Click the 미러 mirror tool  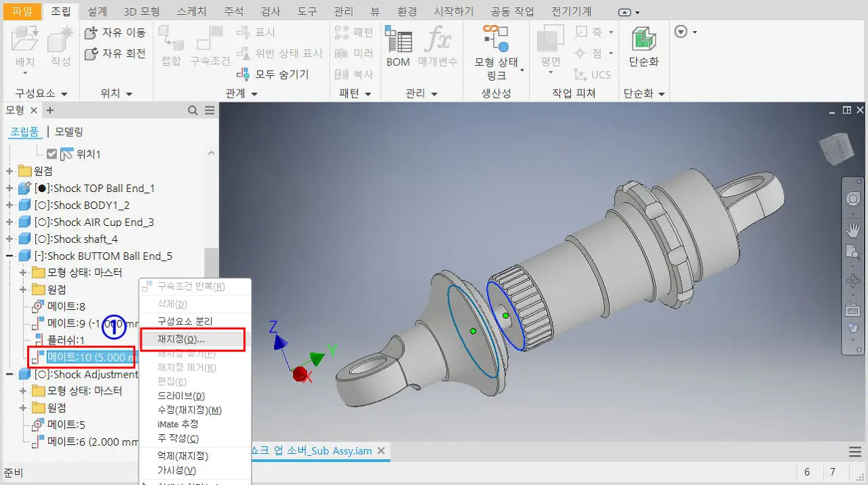[x=354, y=54]
